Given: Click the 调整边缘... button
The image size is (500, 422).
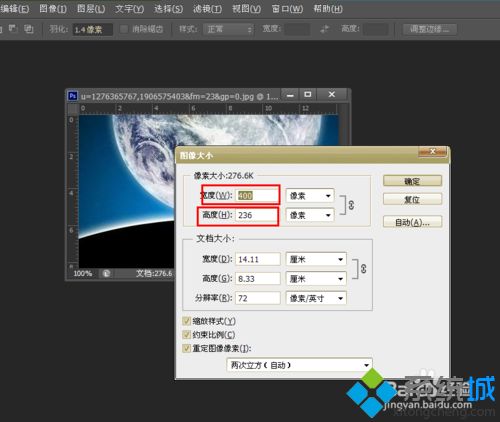Looking at the screenshot, I should click(x=429, y=29).
